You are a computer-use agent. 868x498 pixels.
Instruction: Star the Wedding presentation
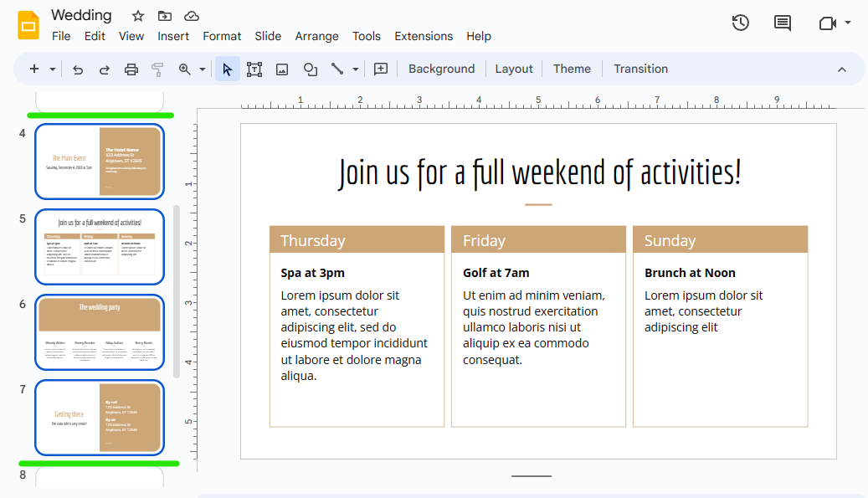pyautogui.click(x=136, y=15)
